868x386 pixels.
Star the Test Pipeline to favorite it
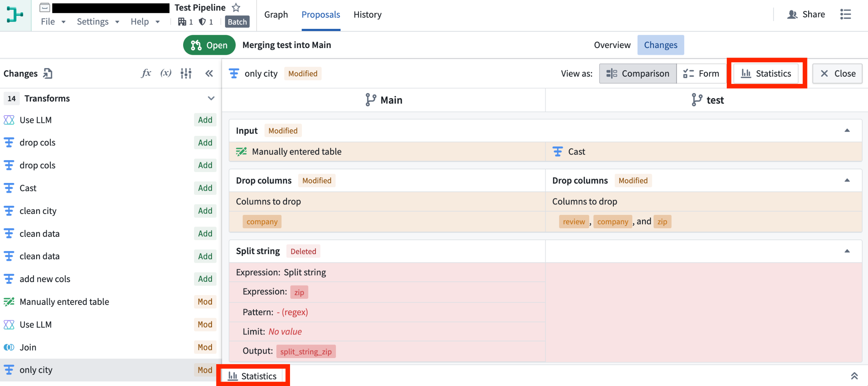pos(236,7)
